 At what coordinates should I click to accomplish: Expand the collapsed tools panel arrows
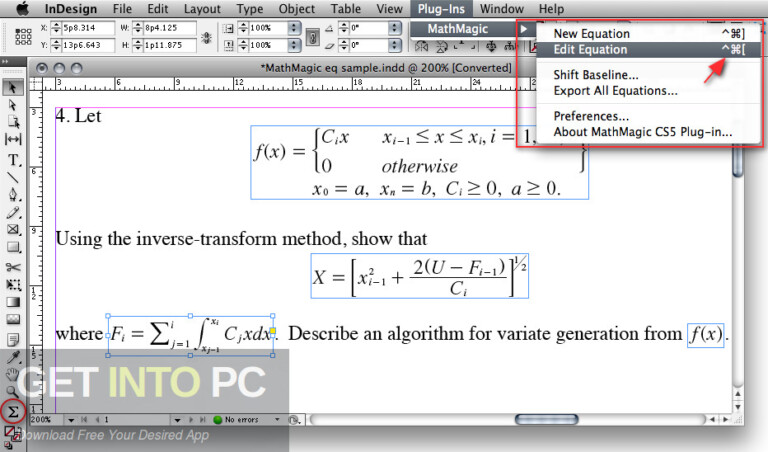(5, 62)
